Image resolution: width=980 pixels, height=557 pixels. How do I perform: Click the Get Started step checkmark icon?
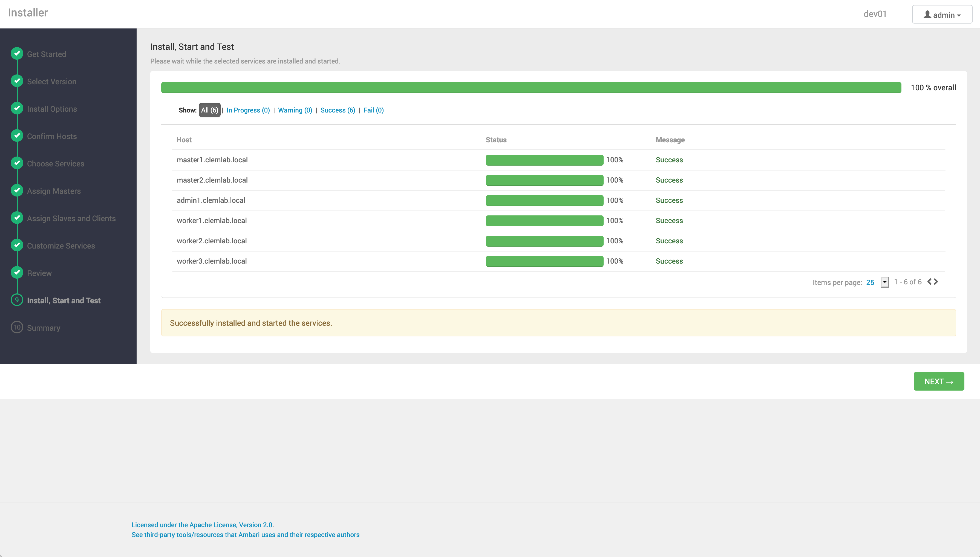tap(17, 54)
